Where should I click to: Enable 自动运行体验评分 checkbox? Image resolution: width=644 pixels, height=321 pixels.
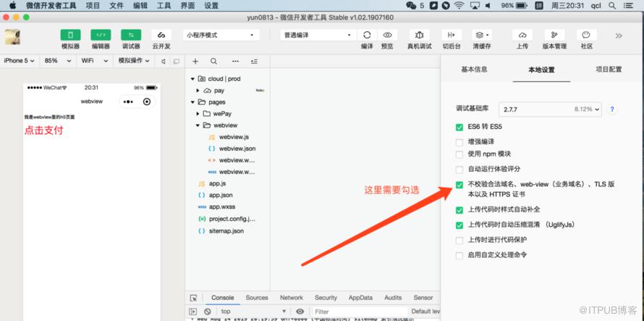pyautogui.click(x=459, y=170)
